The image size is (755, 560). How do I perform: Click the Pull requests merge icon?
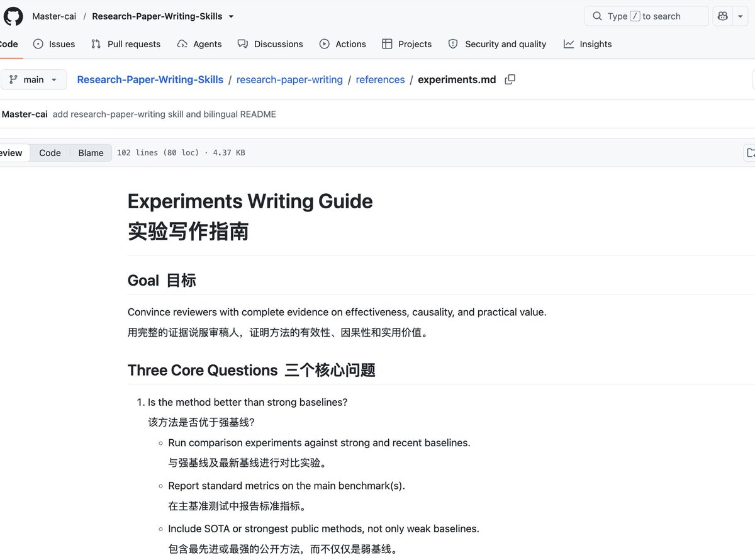click(96, 44)
